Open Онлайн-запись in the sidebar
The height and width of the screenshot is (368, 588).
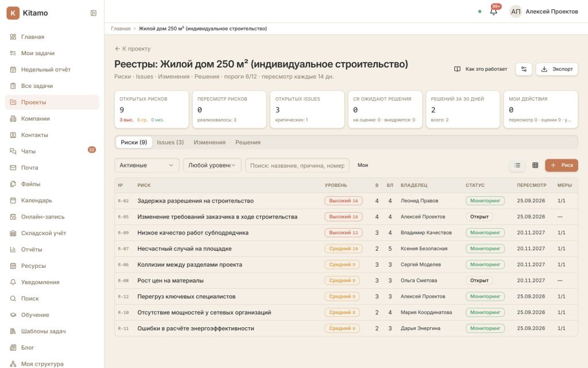[x=52, y=217]
